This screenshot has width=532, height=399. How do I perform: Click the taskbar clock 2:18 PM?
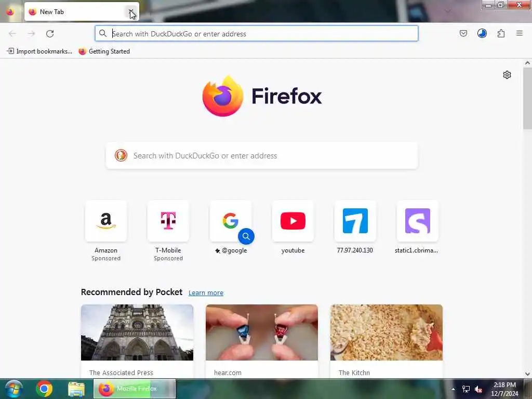coord(504,385)
